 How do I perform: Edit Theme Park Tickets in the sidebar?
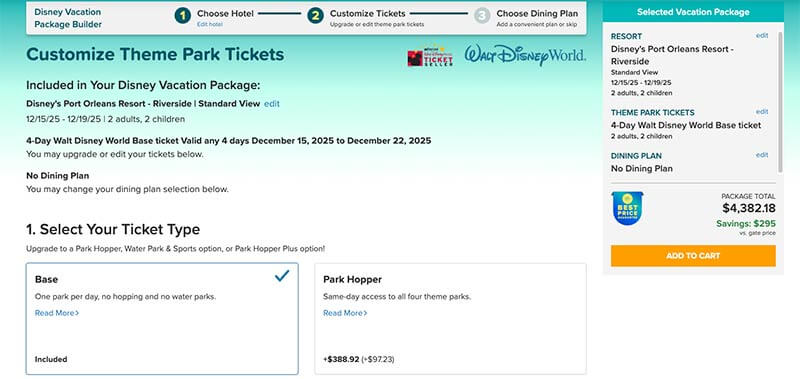[762, 112]
